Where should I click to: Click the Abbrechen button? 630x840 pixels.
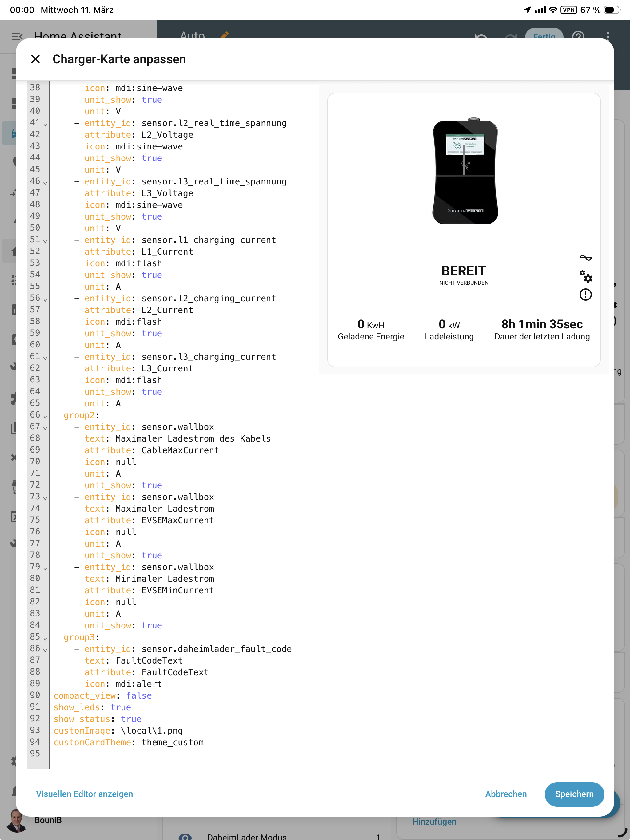pyautogui.click(x=505, y=794)
